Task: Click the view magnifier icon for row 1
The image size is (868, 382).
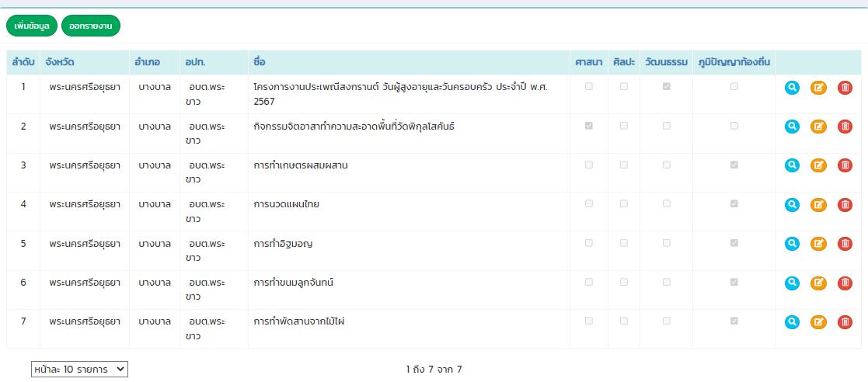Action: click(x=792, y=87)
